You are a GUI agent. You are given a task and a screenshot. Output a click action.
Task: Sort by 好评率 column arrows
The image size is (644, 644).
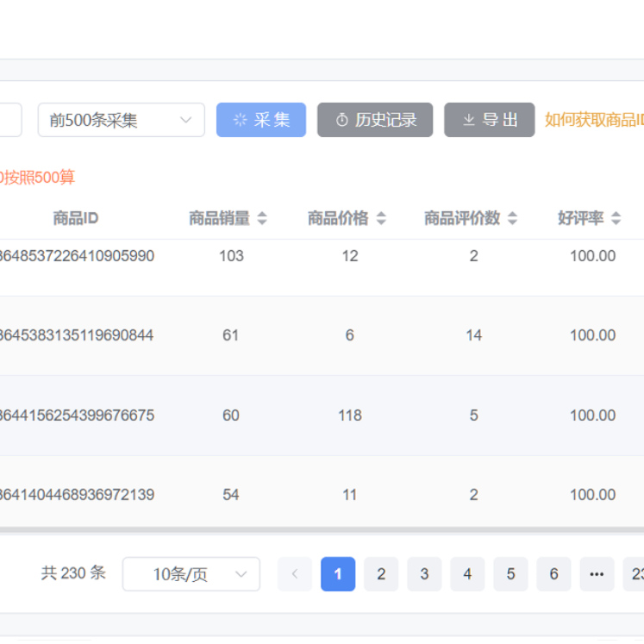pyautogui.click(x=616, y=217)
